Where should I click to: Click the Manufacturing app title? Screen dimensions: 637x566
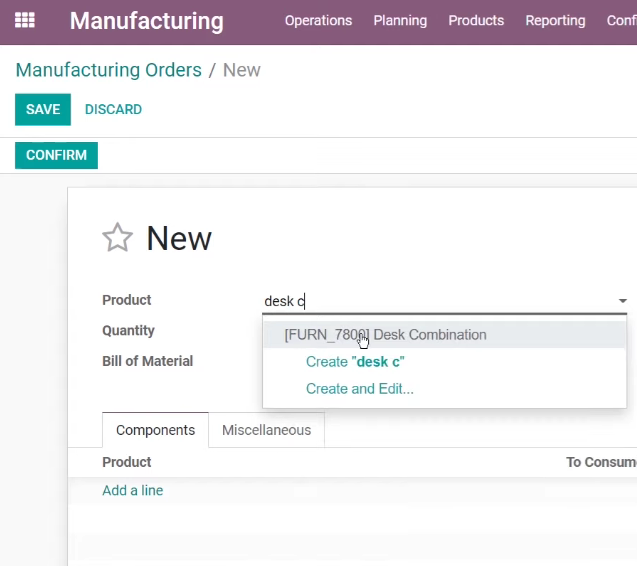coord(147,21)
